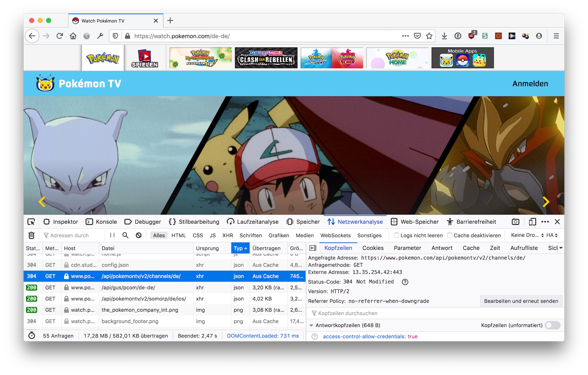Close the developer tools panel
The height and width of the screenshot is (375, 588).
pos(557,222)
